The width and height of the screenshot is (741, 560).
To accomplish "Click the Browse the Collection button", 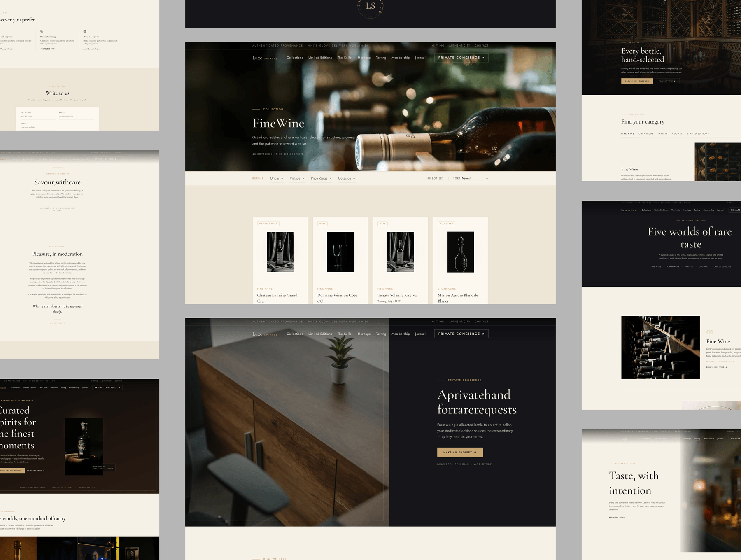I will point(637,81).
